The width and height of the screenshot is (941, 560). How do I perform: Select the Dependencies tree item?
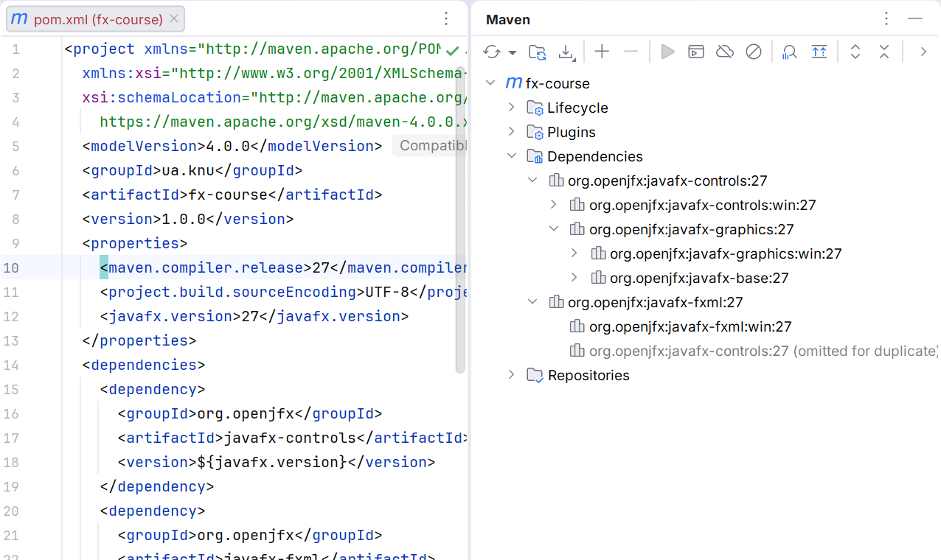pos(595,156)
